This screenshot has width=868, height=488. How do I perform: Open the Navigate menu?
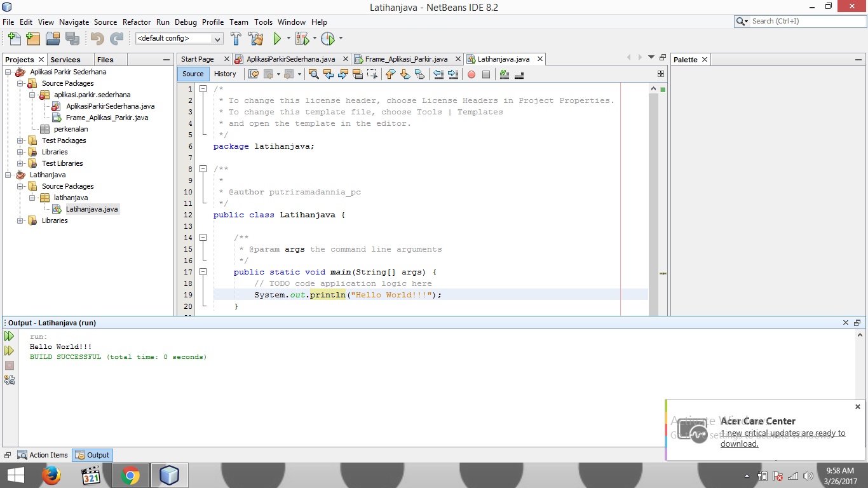point(74,22)
